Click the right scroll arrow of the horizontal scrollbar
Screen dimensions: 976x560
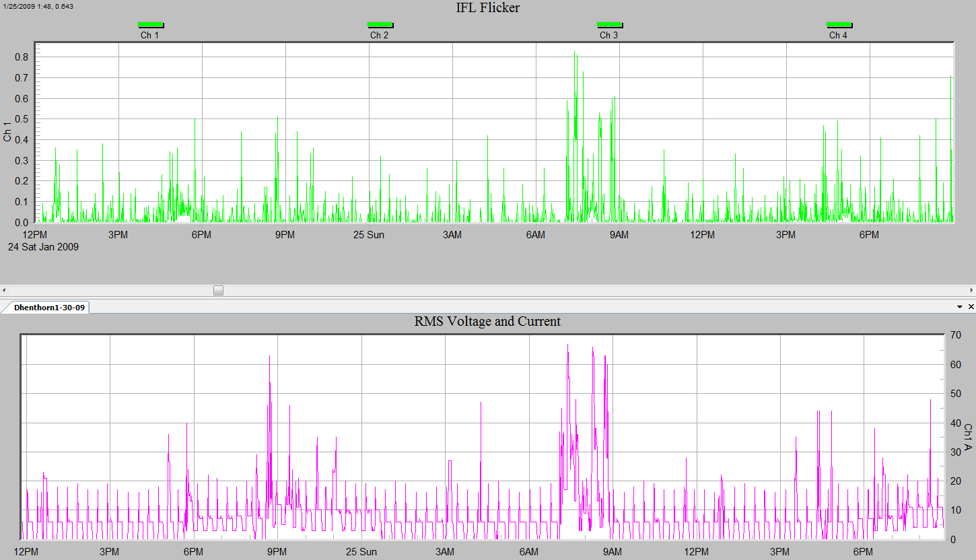972,290
